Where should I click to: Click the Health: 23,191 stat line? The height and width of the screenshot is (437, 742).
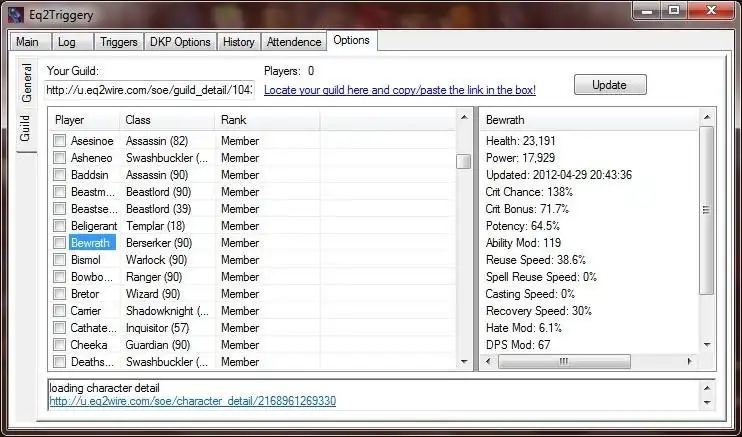point(521,141)
